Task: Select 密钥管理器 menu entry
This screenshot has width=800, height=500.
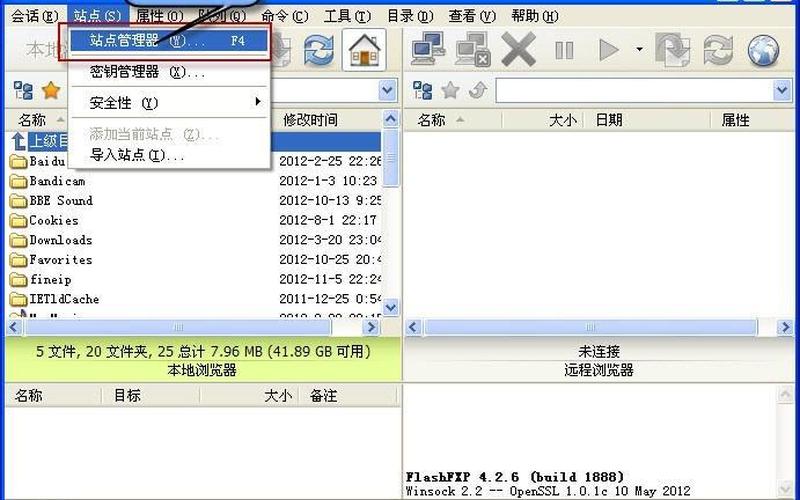Action: pos(168,72)
